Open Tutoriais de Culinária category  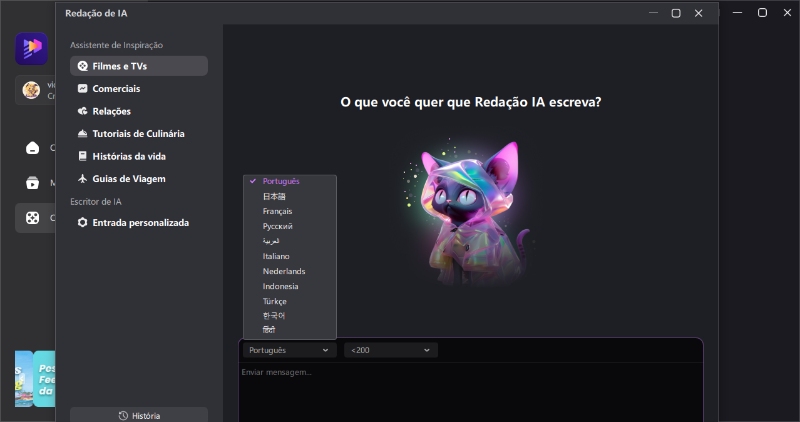(138, 134)
